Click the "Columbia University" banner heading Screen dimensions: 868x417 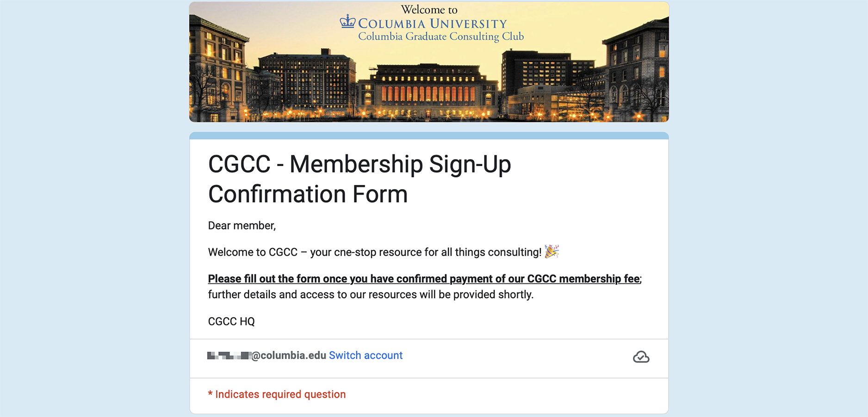[x=432, y=24]
